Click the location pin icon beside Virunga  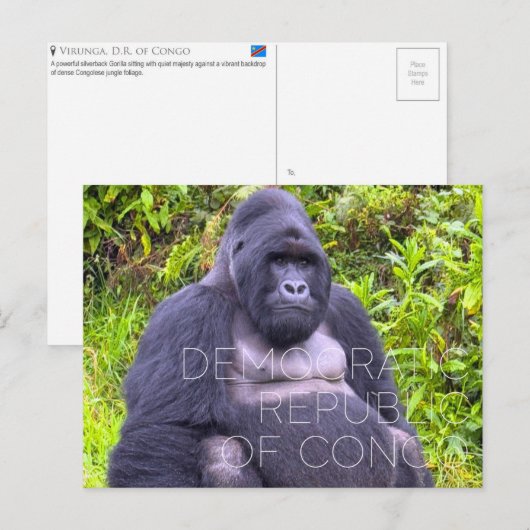(53, 51)
